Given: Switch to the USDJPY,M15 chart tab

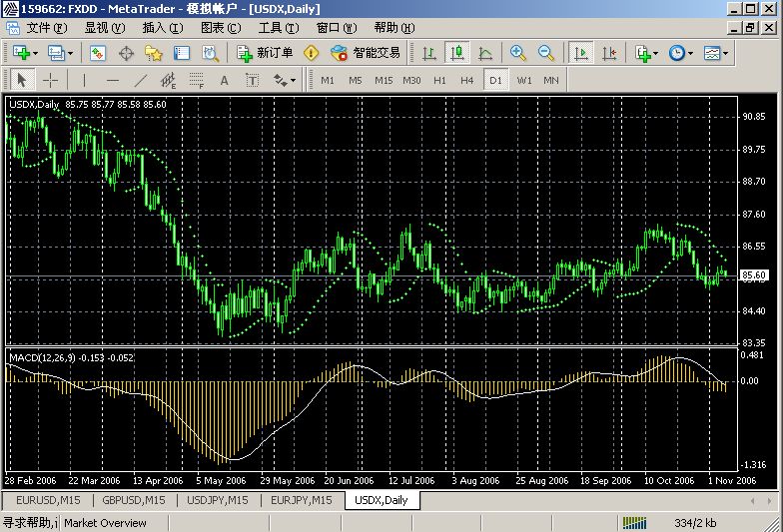Looking at the screenshot, I should [217, 500].
